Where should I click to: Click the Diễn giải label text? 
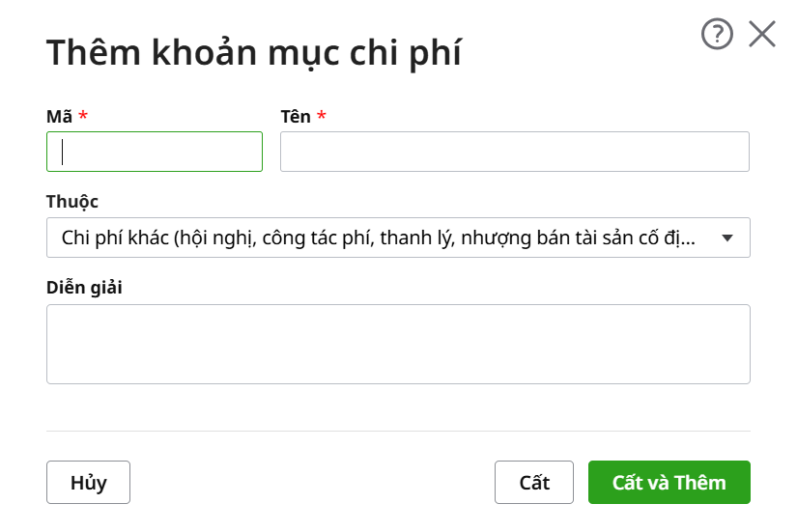click(x=84, y=288)
